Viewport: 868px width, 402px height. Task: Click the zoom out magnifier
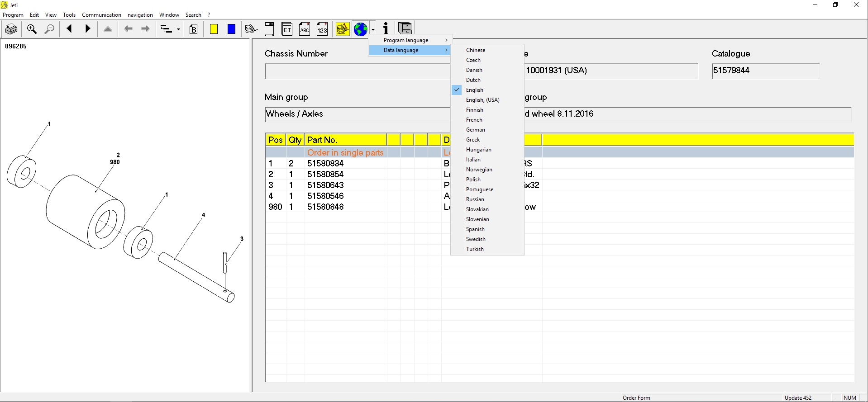tap(49, 29)
